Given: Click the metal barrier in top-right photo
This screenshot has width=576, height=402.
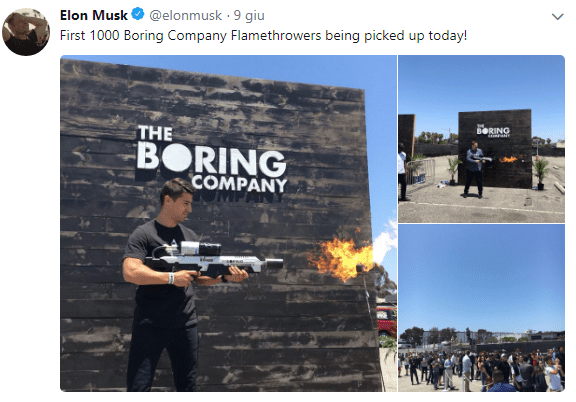Looking at the screenshot, I should click(x=421, y=172).
